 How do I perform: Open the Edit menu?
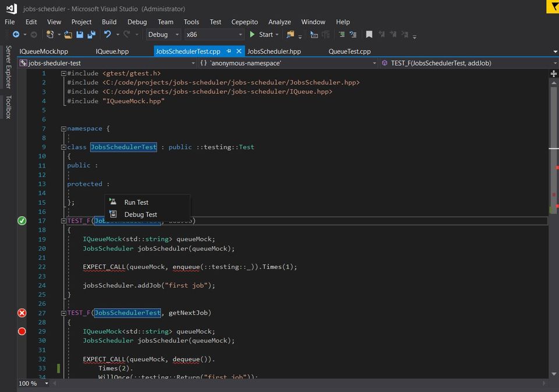tap(31, 22)
